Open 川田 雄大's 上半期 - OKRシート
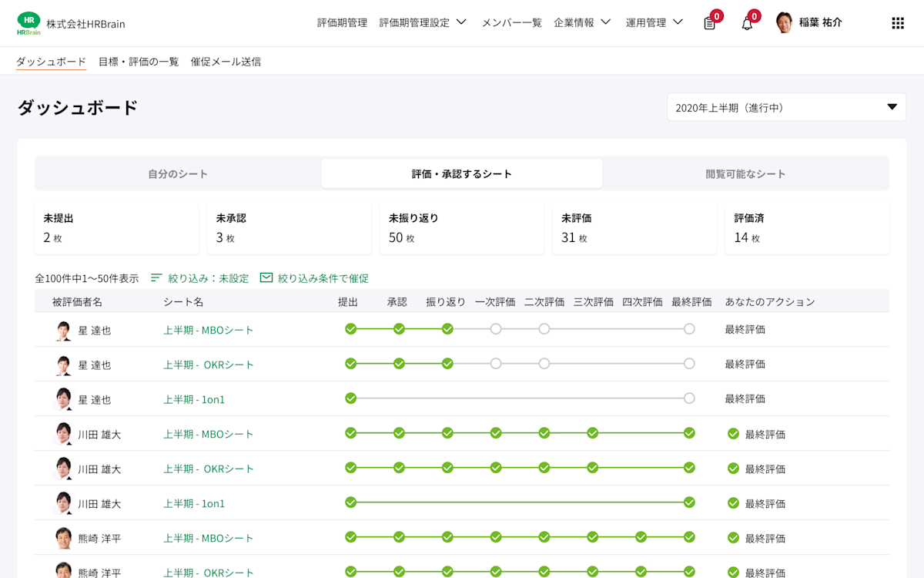The image size is (924, 578). click(208, 469)
